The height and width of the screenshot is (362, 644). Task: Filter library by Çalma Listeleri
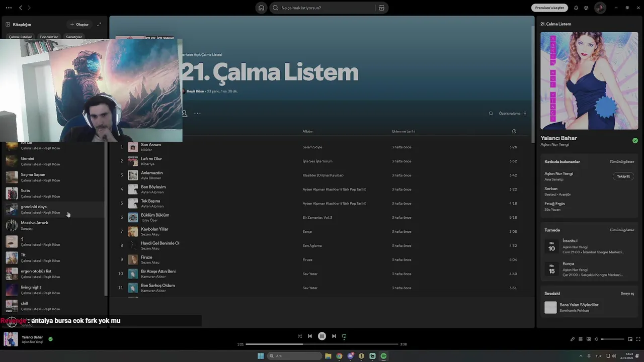(20, 37)
